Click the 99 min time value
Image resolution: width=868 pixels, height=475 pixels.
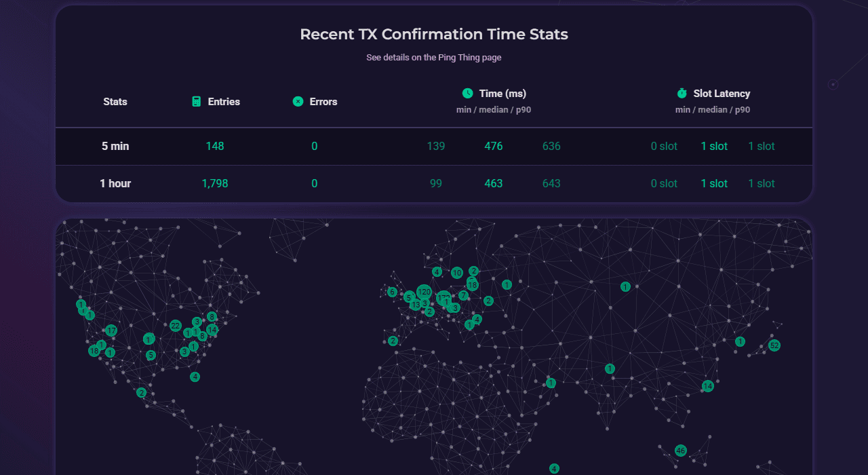436,183
